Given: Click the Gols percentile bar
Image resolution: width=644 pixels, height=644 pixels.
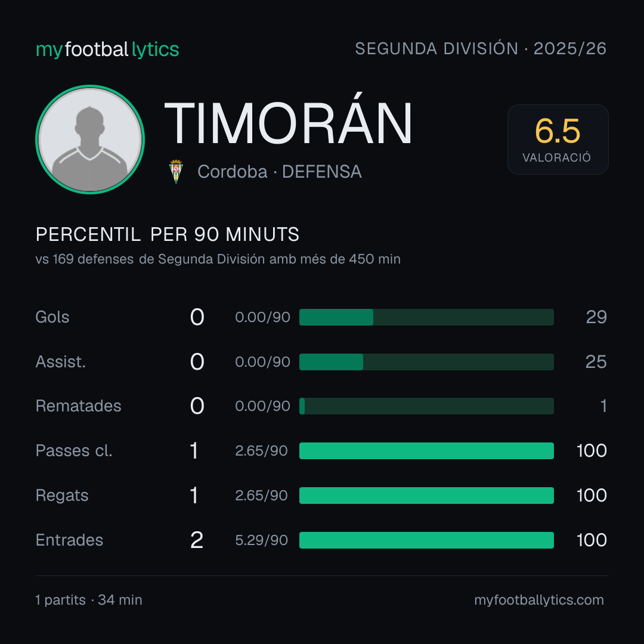Looking at the screenshot, I should coord(426,317).
